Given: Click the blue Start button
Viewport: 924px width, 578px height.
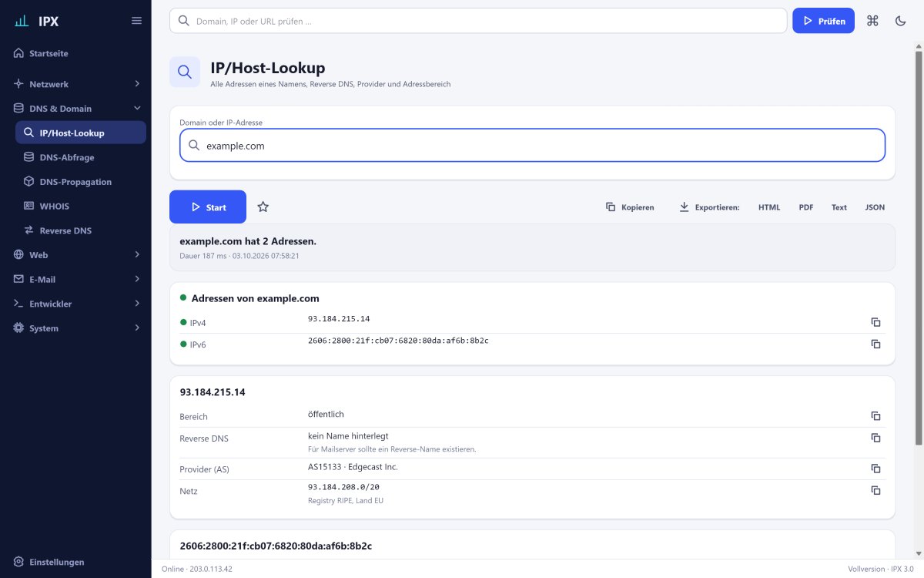Looking at the screenshot, I should (x=208, y=207).
